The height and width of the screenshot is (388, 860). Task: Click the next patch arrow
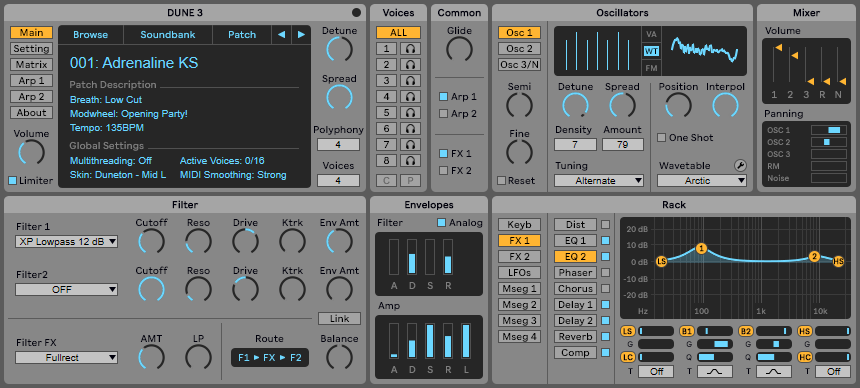click(x=301, y=35)
